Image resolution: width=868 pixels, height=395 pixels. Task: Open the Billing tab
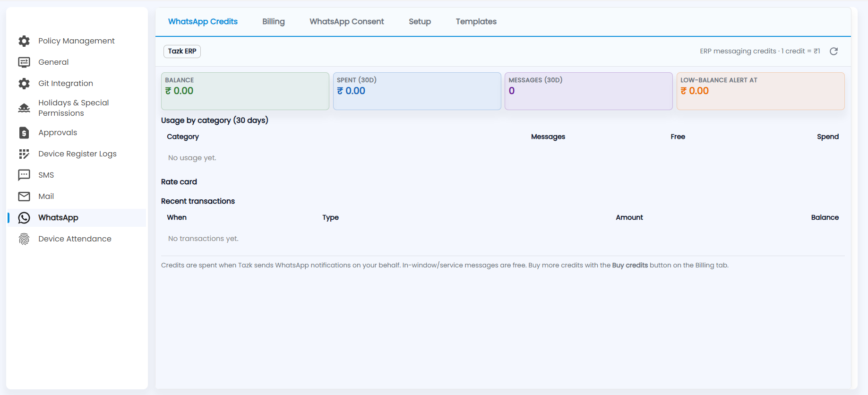coord(274,22)
